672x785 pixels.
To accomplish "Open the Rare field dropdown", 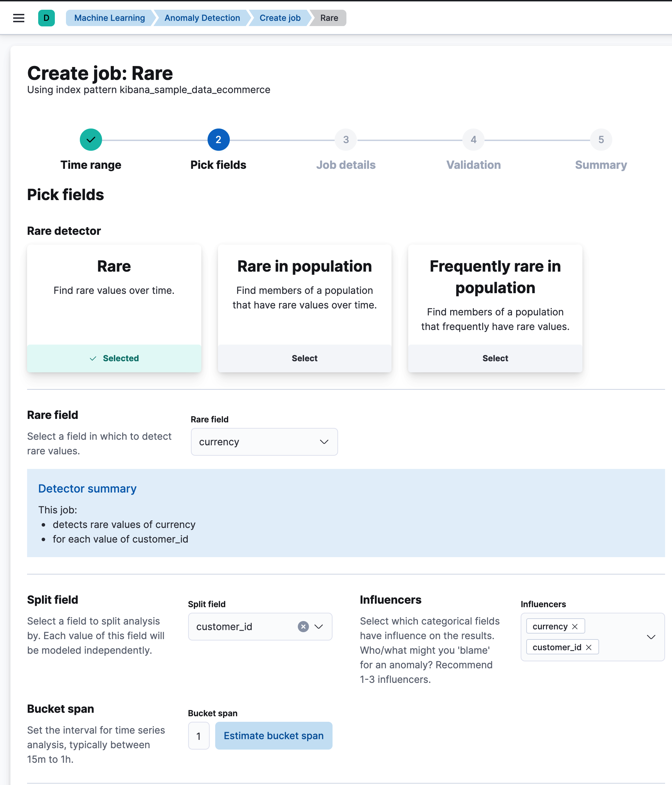I will [x=324, y=442].
